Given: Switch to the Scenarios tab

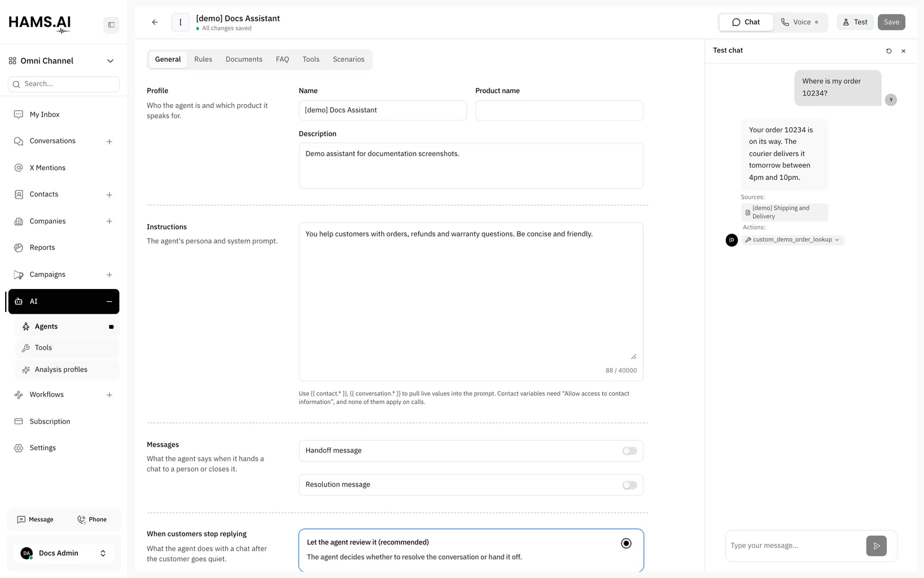Looking at the screenshot, I should tap(349, 60).
